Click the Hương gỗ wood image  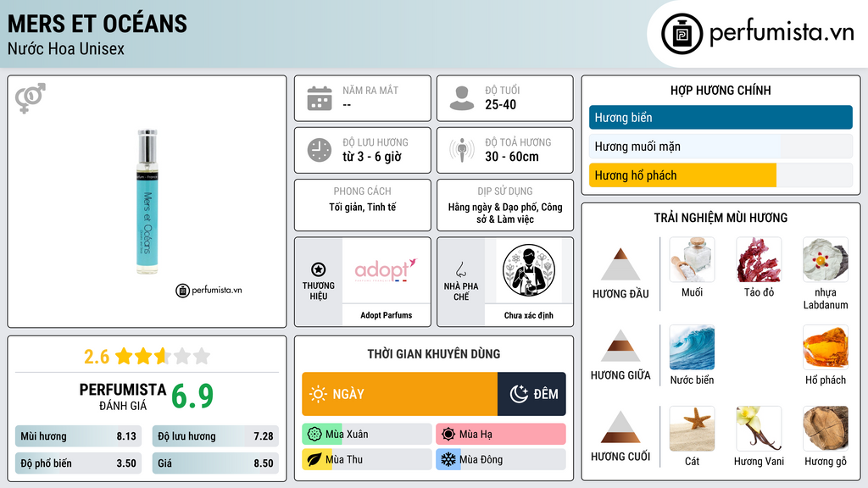pos(826,428)
